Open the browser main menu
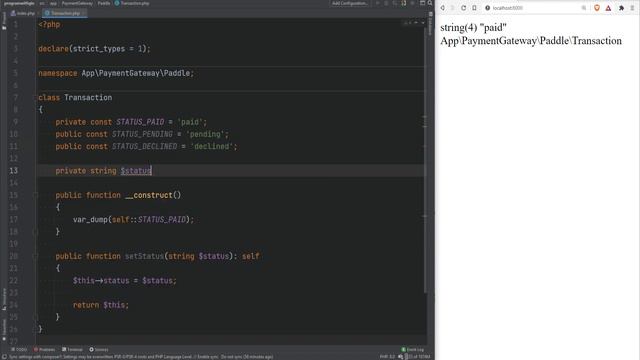Viewport: 640px width, 360px height. (633, 8)
